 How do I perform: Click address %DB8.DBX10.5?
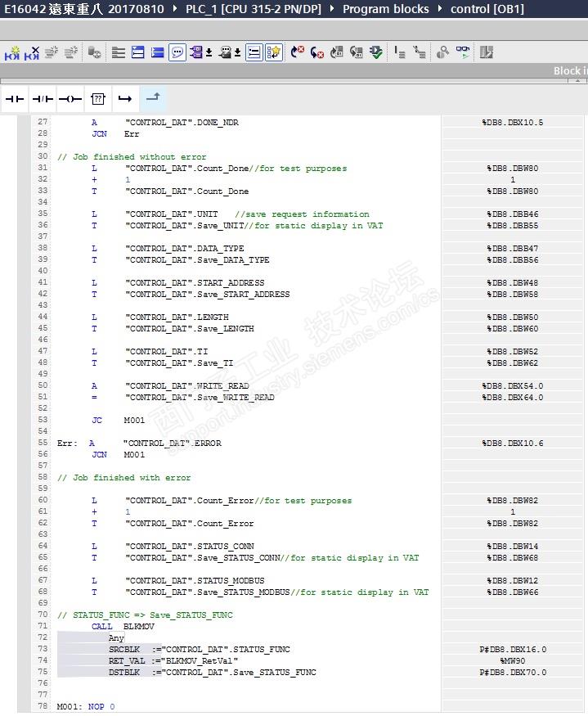(513, 123)
